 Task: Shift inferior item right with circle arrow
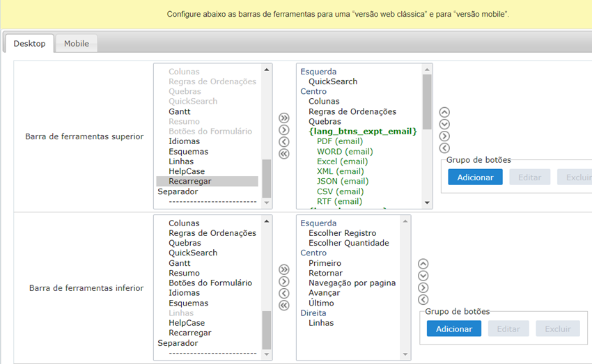click(x=423, y=288)
